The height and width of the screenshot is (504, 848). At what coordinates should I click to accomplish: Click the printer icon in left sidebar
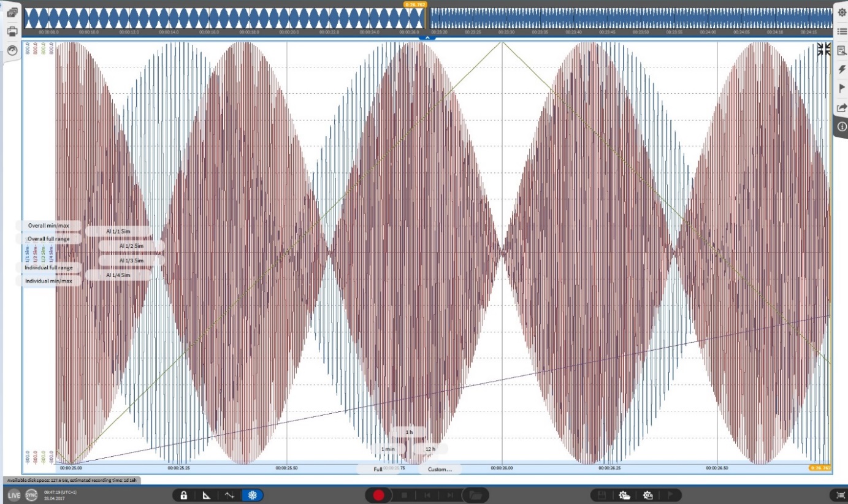pyautogui.click(x=12, y=31)
